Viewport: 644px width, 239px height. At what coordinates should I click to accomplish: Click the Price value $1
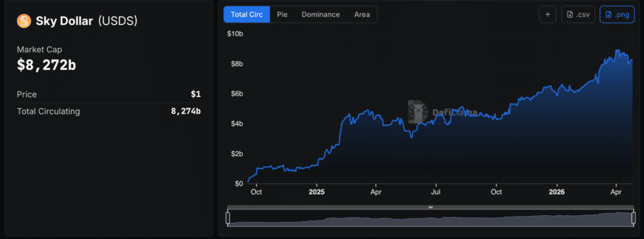(x=196, y=94)
